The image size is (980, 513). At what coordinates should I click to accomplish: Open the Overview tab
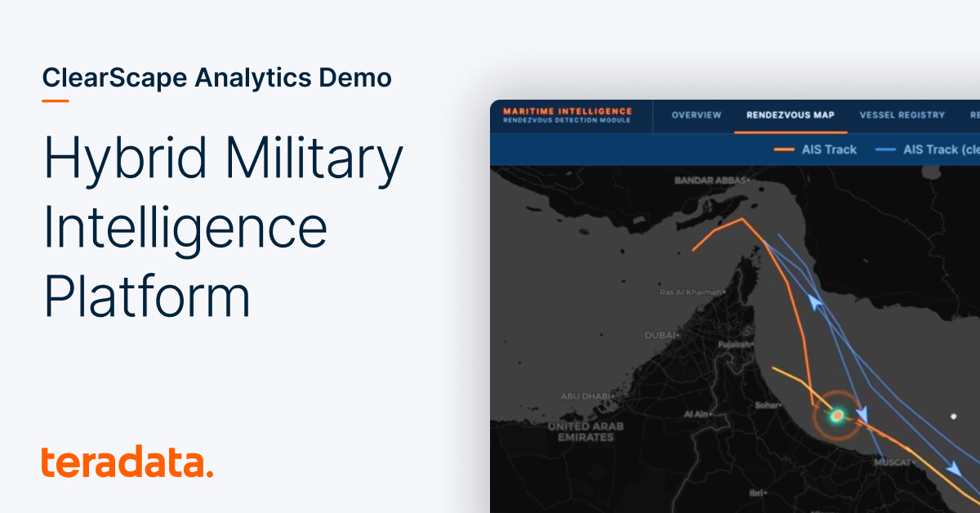pyautogui.click(x=697, y=115)
